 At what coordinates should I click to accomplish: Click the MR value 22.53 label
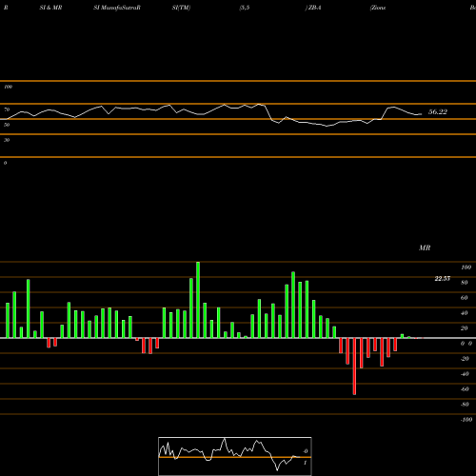443,279
